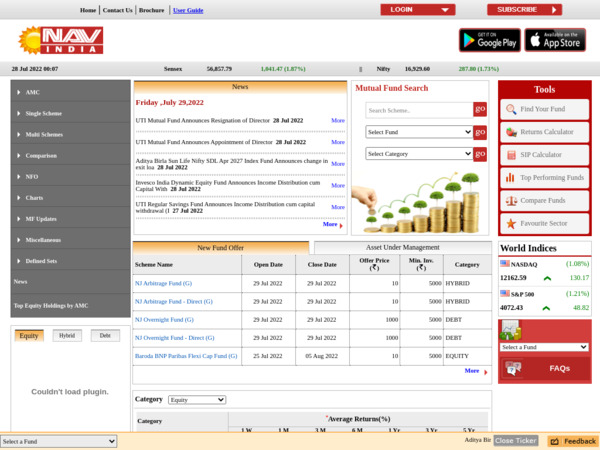The image size is (600, 450).
Task: Open the Select Category dropdown
Action: [419, 154]
